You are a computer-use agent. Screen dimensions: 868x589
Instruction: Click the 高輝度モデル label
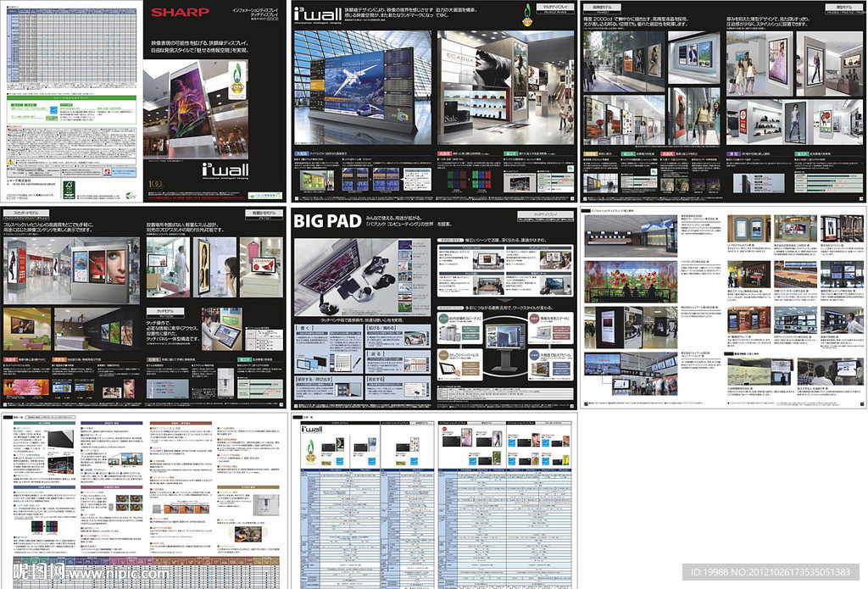(x=601, y=7)
